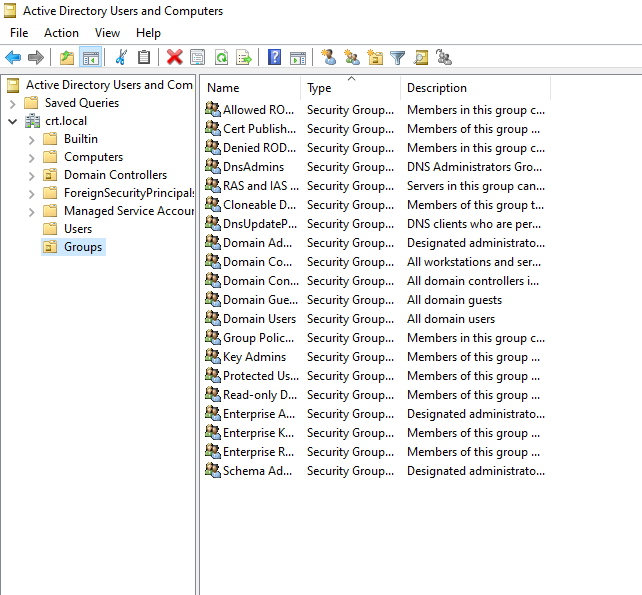The height and width of the screenshot is (595, 642).
Task: Click the Cut scissors icon
Action: pyautogui.click(x=121, y=57)
